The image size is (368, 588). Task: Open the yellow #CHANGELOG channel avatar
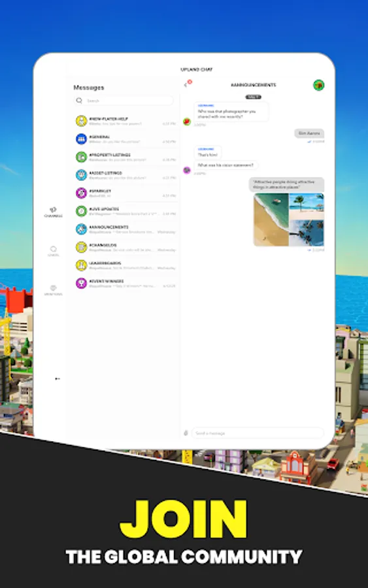click(82, 247)
